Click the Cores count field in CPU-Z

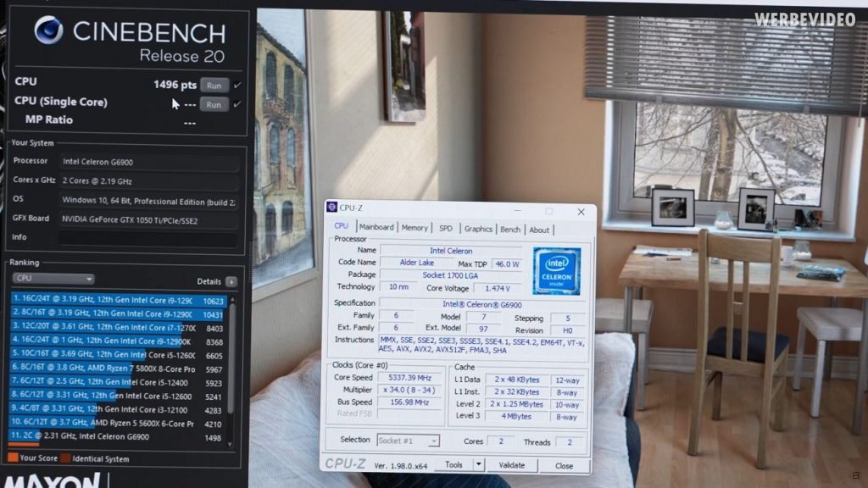click(x=501, y=441)
